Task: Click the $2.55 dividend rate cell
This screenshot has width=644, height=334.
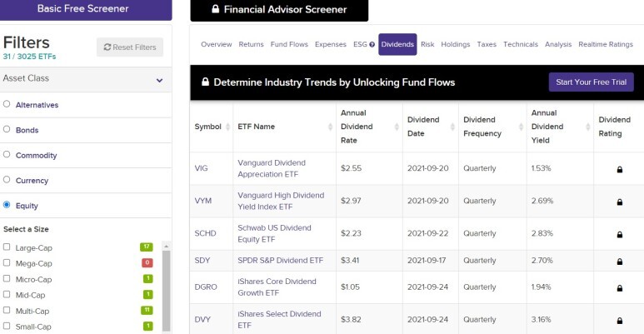Action: pyautogui.click(x=352, y=168)
